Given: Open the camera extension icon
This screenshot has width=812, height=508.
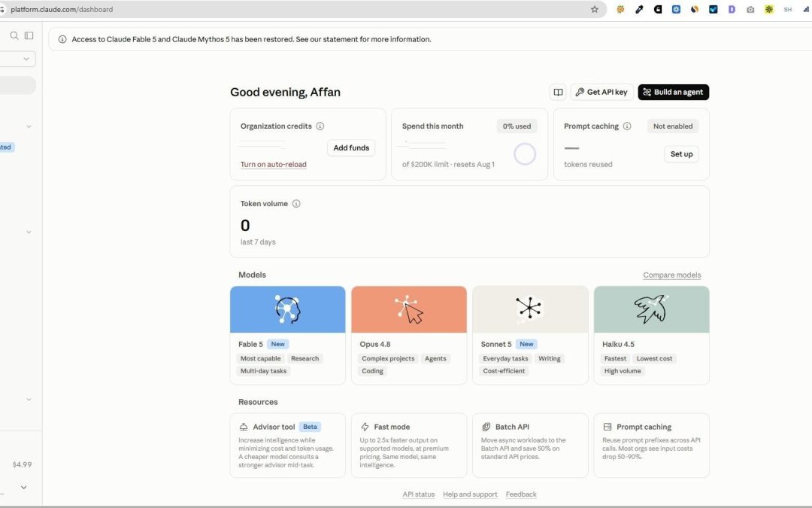Looking at the screenshot, I should tap(750, 9).
